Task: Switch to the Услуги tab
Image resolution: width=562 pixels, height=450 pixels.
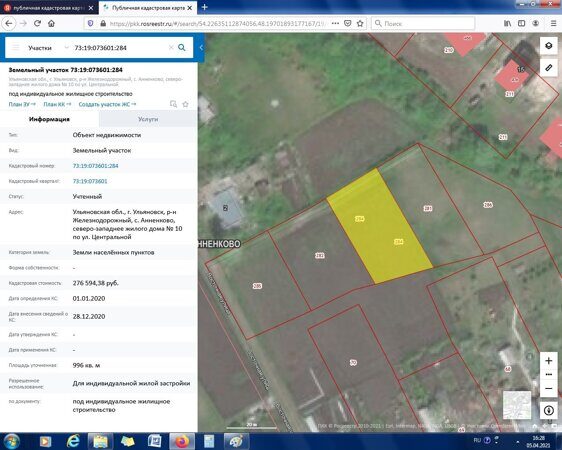Action: click(x=148, y=119)
